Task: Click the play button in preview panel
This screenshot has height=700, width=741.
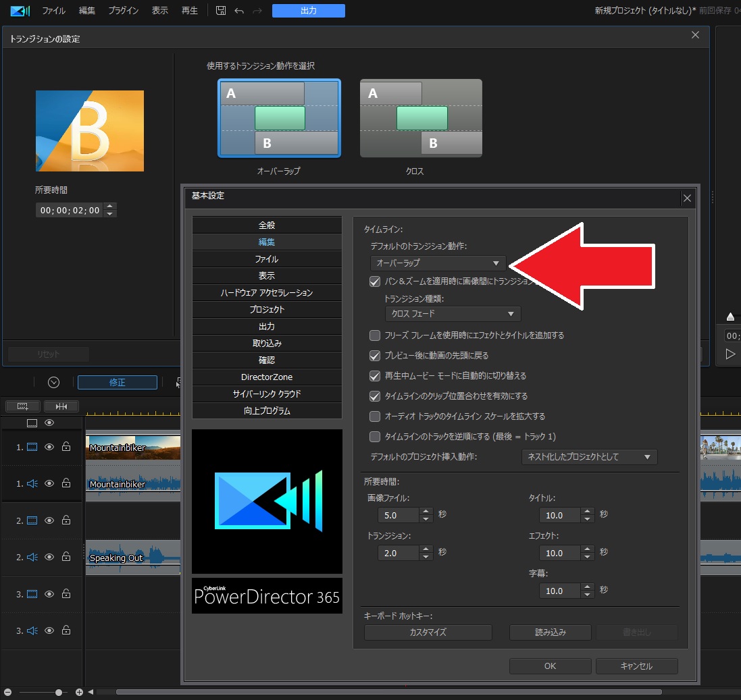Action: coord(730,354)
